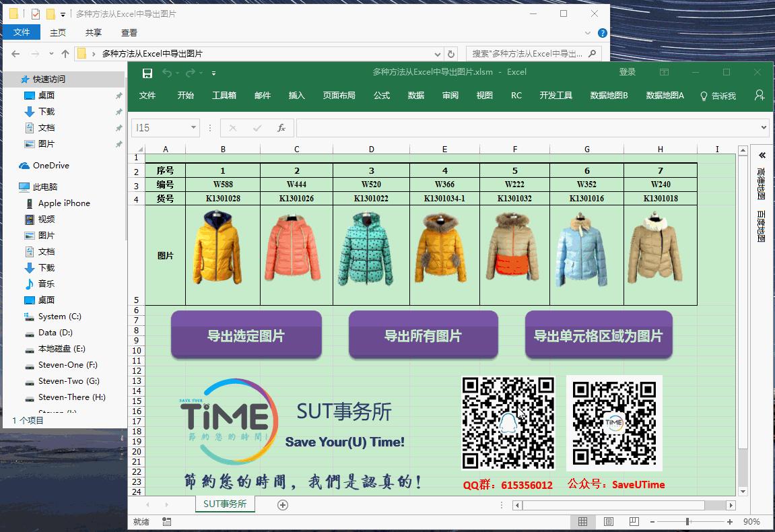Open Explorer address bar history dropdown
The height and width of the screenshot is (532, 775).
click(438, 54)
